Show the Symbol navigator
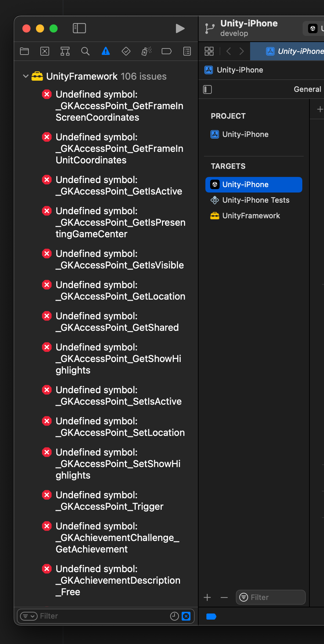324x644 pixels. coord(65,51)
